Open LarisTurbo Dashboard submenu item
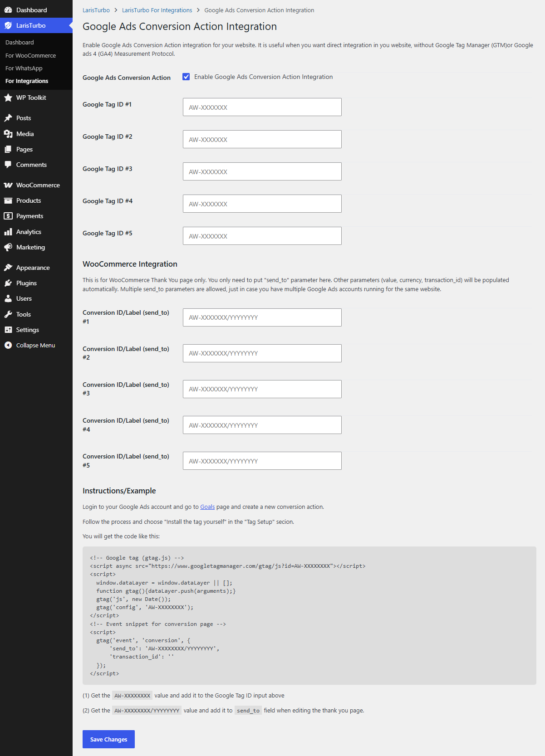 (20, 42)
